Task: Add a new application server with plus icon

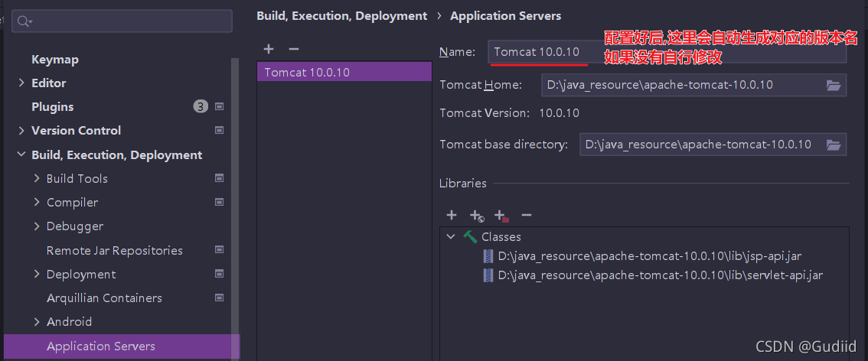Action: click(x=269, y=49)
